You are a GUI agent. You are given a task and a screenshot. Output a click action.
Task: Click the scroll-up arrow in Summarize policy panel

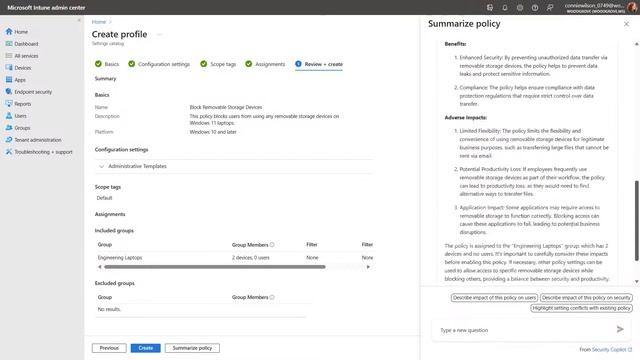pos(636,44)
